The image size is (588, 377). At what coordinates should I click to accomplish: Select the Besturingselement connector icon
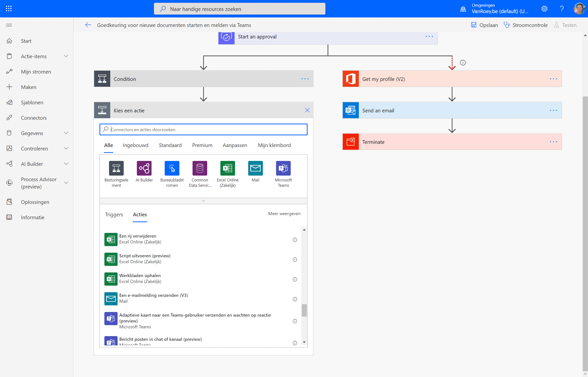[116, 168]
